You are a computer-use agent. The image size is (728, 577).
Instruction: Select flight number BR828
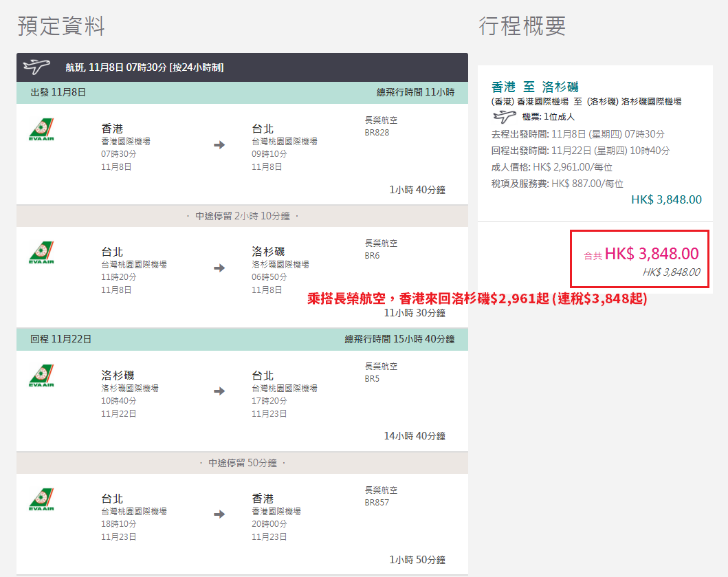click(377, 133)
